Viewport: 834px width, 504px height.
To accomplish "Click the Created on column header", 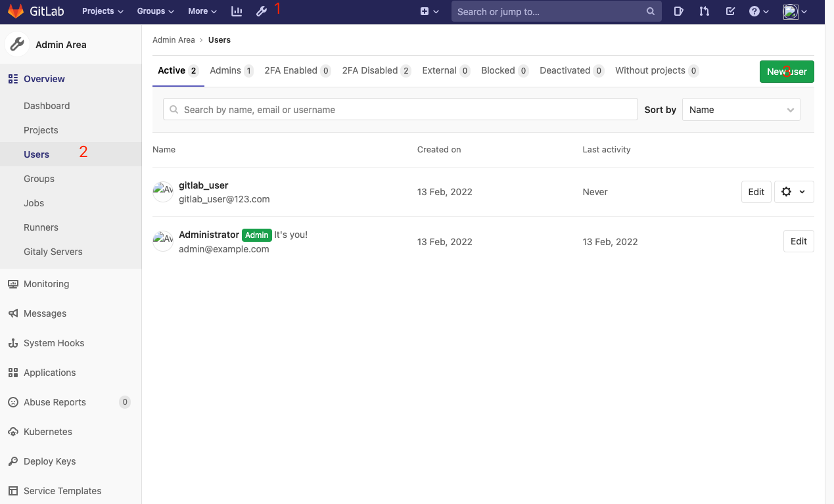I will (439, 150).
